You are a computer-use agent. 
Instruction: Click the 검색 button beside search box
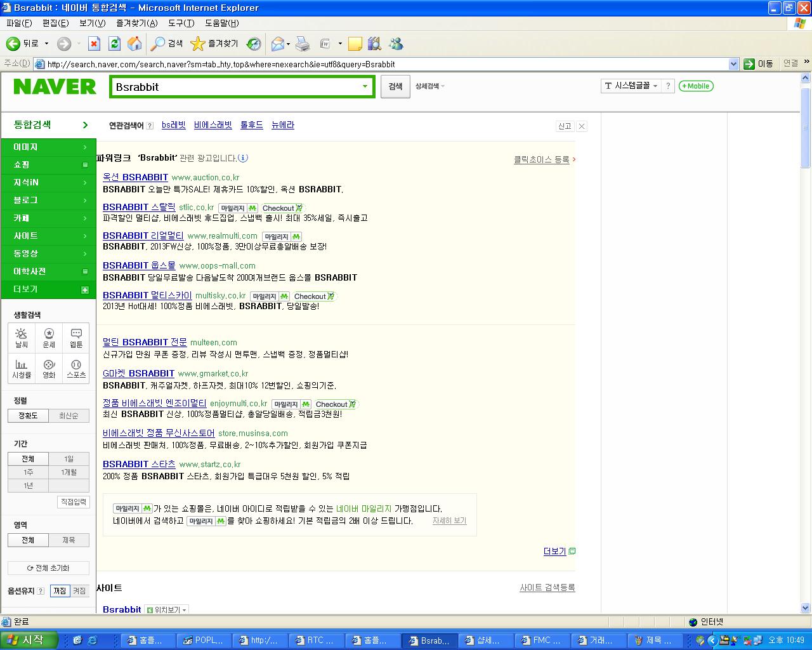coord(395,86)
